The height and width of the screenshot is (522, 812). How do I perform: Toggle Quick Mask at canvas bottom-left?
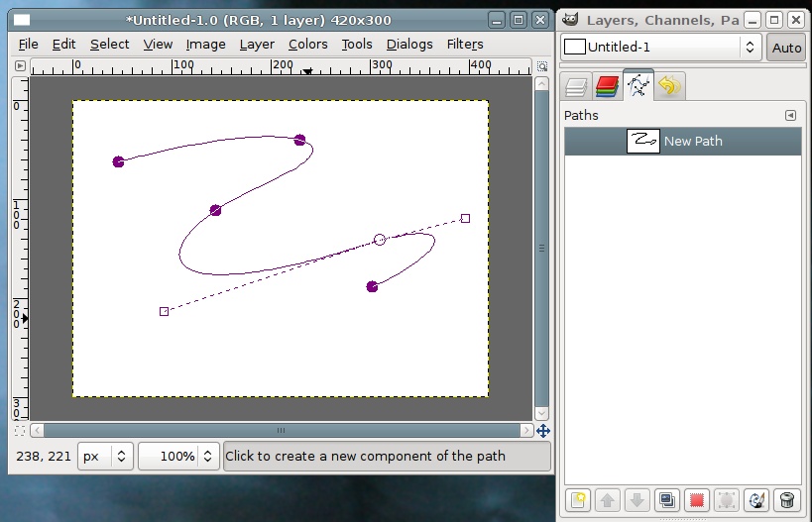coord(20,431)
